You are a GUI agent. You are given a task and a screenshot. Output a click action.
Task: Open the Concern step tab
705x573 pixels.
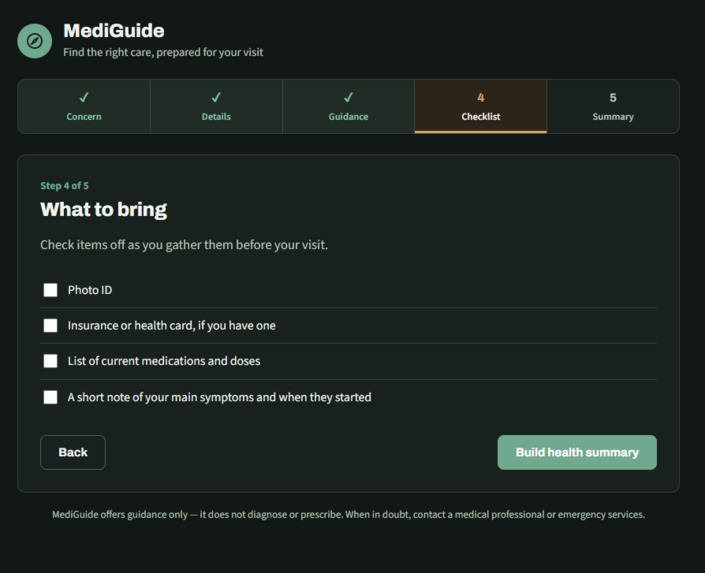[84, 107]
